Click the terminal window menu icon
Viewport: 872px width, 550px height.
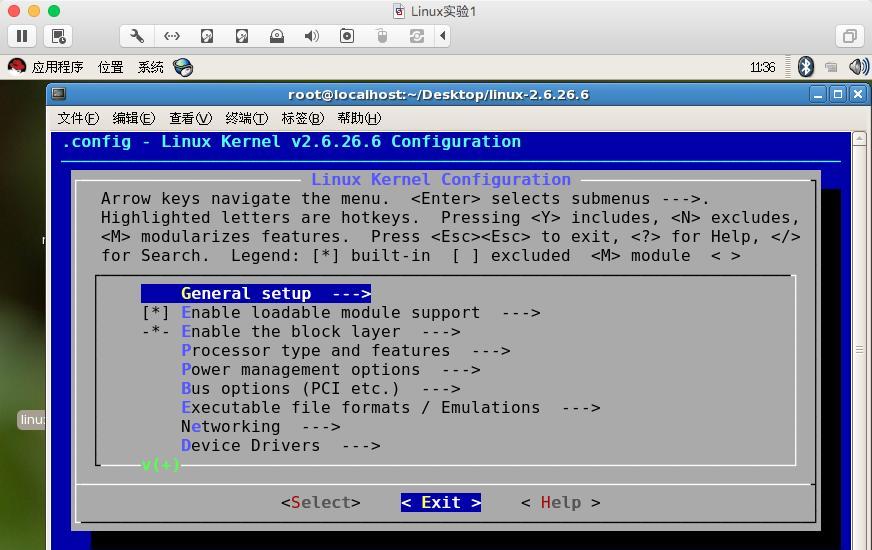pyautogui.click(x=58, y=94)
